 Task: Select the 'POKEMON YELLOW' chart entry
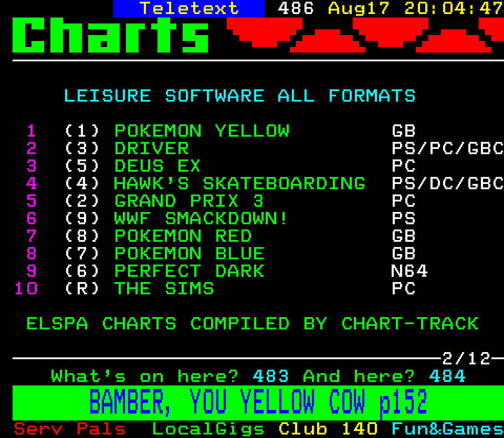202,131
